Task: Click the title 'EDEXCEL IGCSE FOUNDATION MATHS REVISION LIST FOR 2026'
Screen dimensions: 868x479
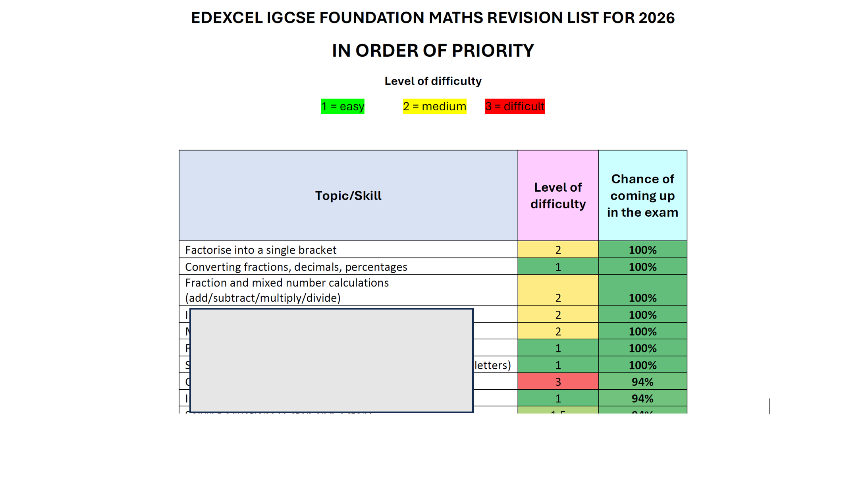Action: [x=433, y=18]
